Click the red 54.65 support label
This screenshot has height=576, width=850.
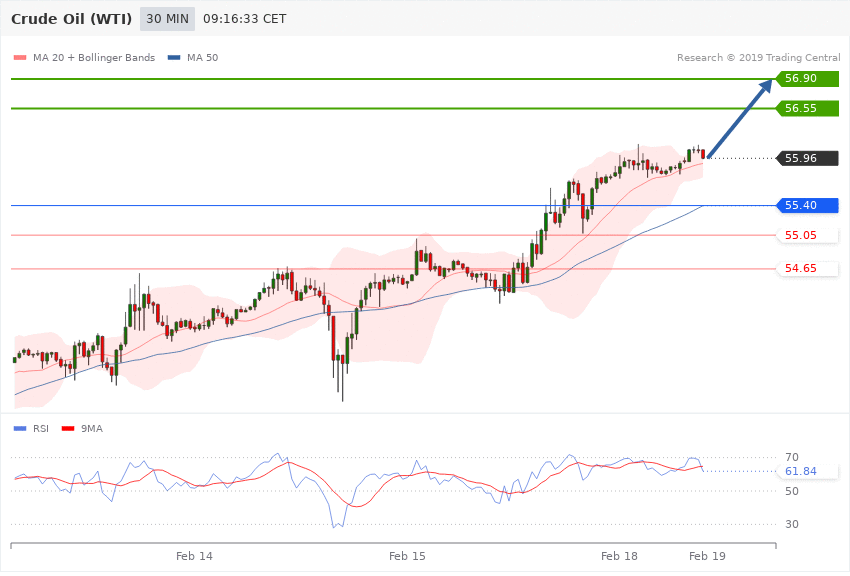coord(807,268)
